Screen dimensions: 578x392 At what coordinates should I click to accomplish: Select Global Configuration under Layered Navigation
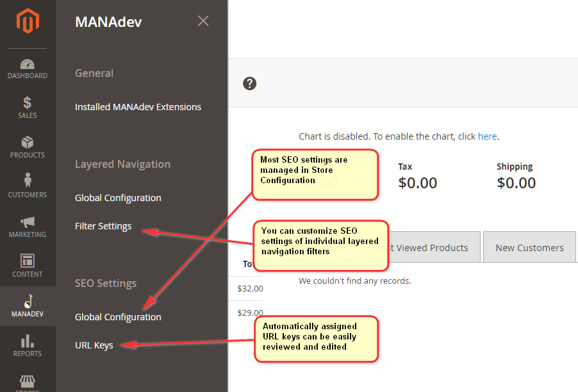click(118, 197)
